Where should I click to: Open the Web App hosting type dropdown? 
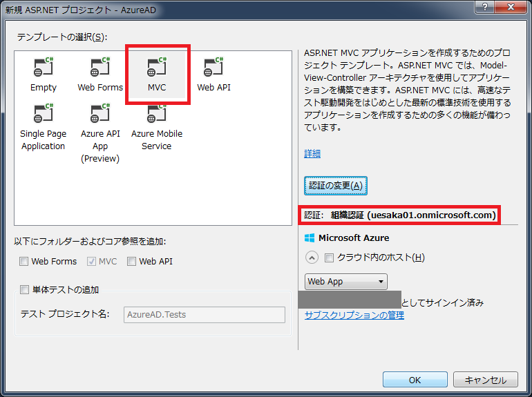[x=345, y=282]
